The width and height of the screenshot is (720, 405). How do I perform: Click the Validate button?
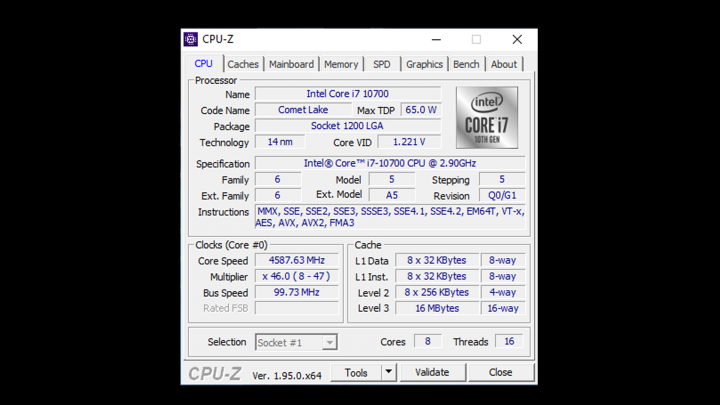click(x=432, y=372)
